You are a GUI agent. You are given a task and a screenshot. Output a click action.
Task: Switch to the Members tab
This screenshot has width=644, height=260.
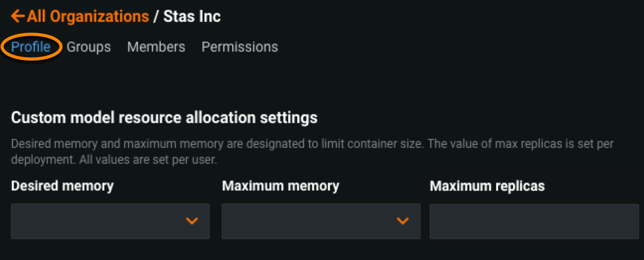coord(156,47)
